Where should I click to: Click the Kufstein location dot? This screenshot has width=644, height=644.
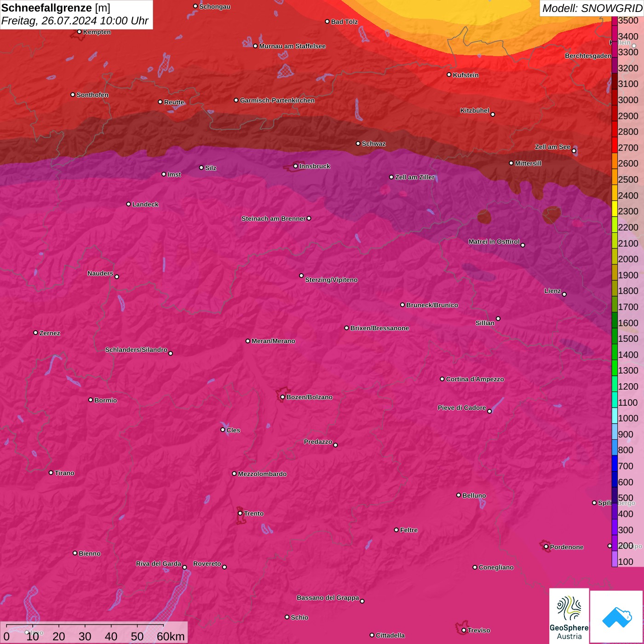[449, 75]
